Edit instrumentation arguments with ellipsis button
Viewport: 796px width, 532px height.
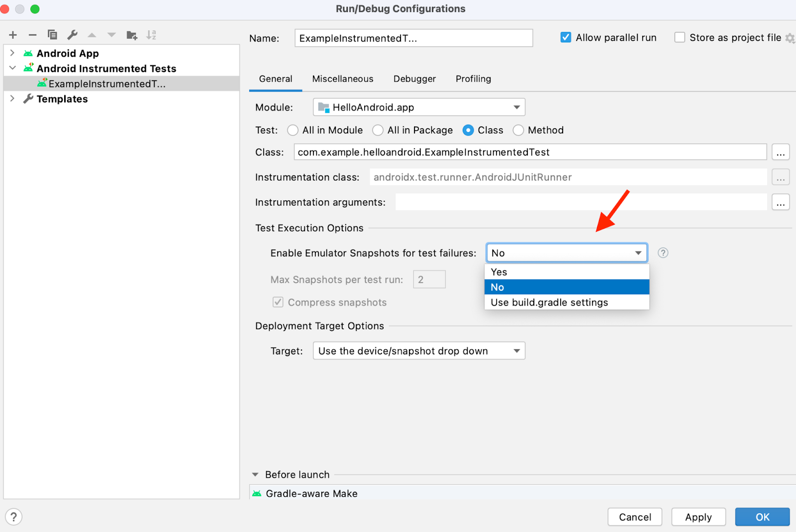click(x=781, y=202)
